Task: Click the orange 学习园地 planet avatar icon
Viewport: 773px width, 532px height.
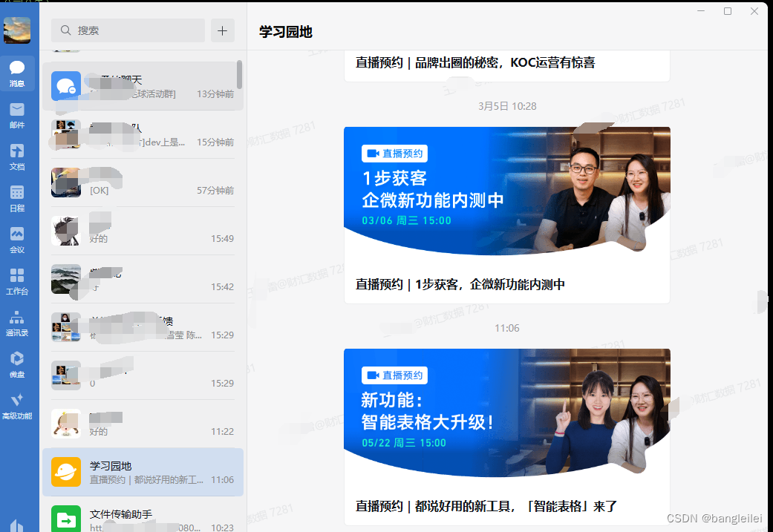Action: 66,472
